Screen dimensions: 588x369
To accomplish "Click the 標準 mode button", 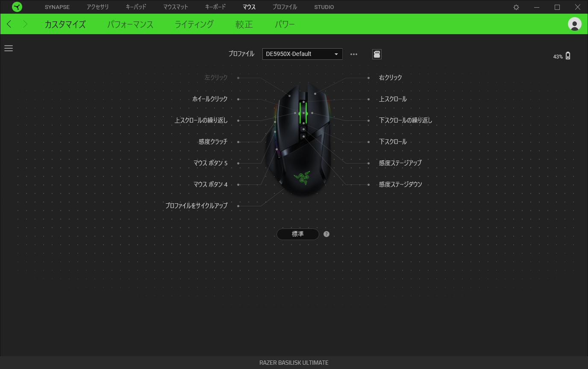I will click(298, 234).
